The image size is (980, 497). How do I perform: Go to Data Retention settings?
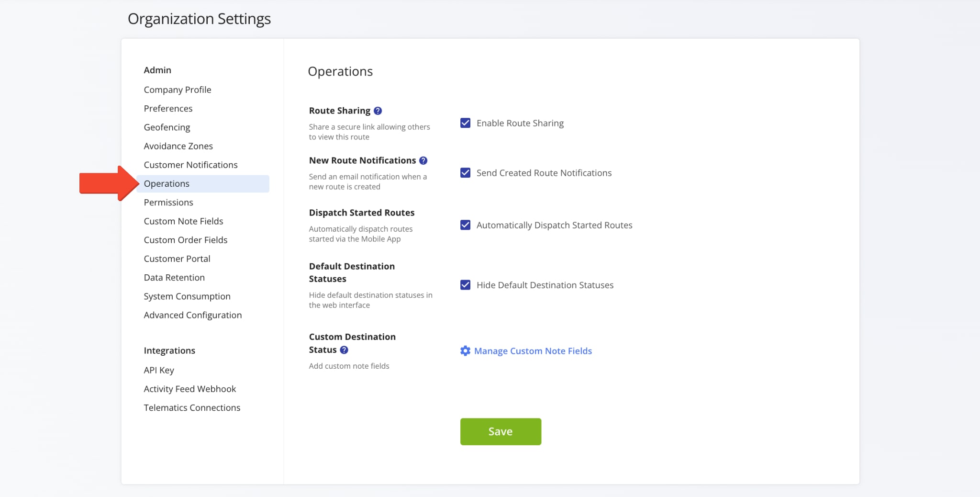pyautogui.click(x=174, y=277)
